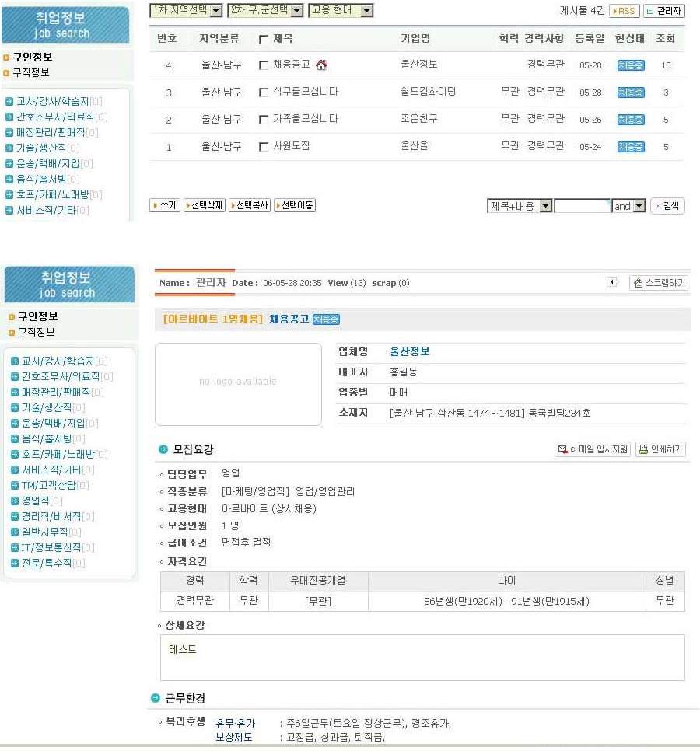The height and width of the screenshot is (754, 700).
Task: Check the checkbox for 채용공고 row
Action: click(263, 65)
